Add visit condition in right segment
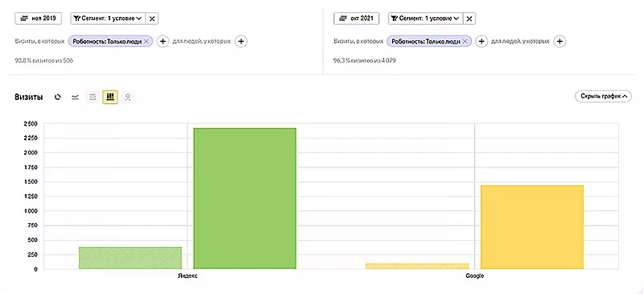This screenshot has height=294, width=644. 481,42
